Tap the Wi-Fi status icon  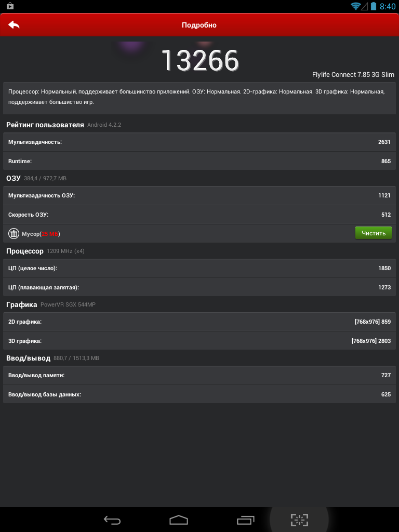[355, 6]
